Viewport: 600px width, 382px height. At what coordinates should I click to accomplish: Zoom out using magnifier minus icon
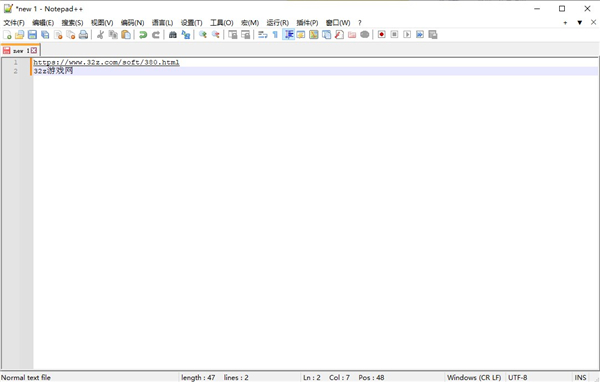215,35
